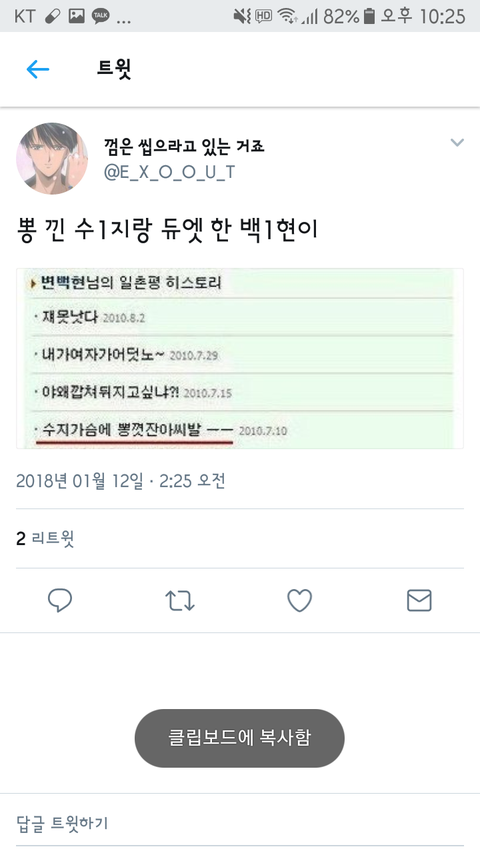480x853 pixels.
Task: Tap the blue back arrow
Action: point(38,69)
